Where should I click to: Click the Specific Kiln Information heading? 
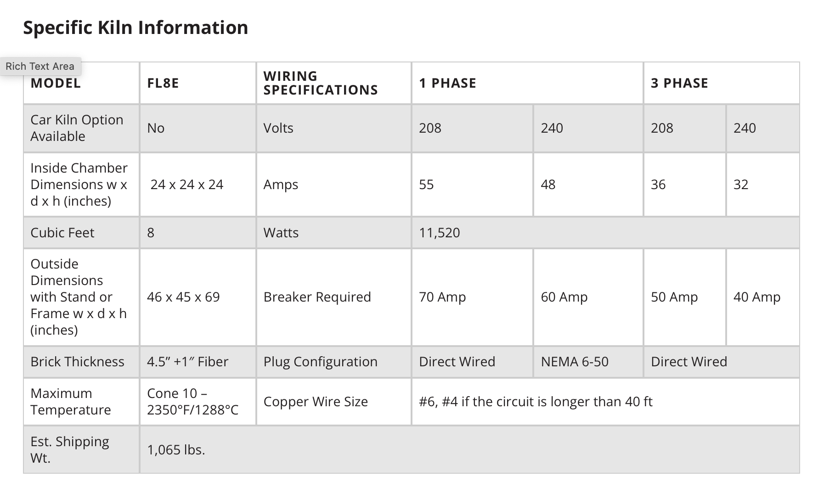click(135, 28)
